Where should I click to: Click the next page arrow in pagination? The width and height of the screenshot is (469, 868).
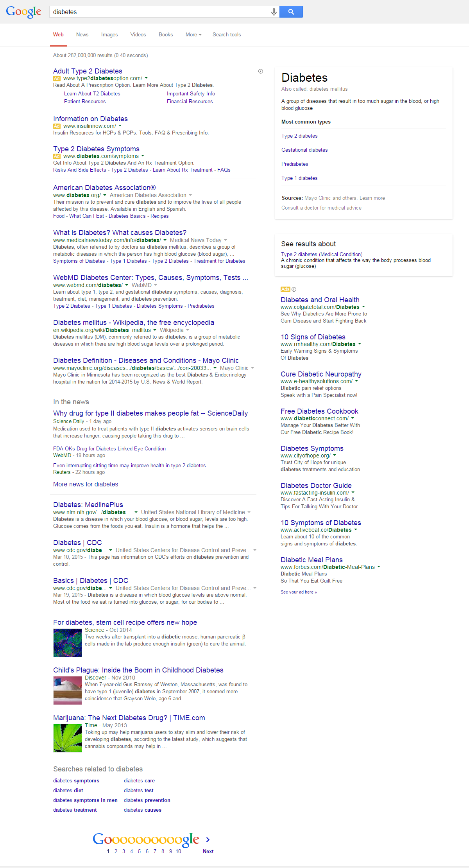pos(208,839)
